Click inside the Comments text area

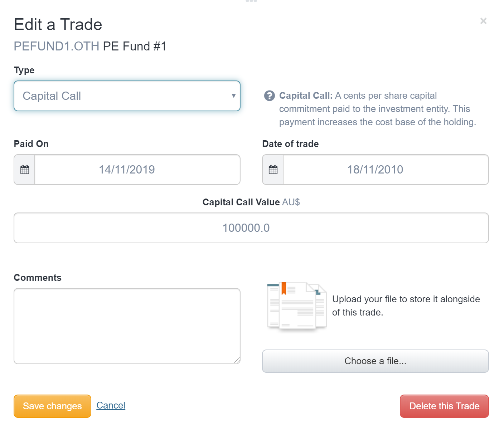coord(127,326)
